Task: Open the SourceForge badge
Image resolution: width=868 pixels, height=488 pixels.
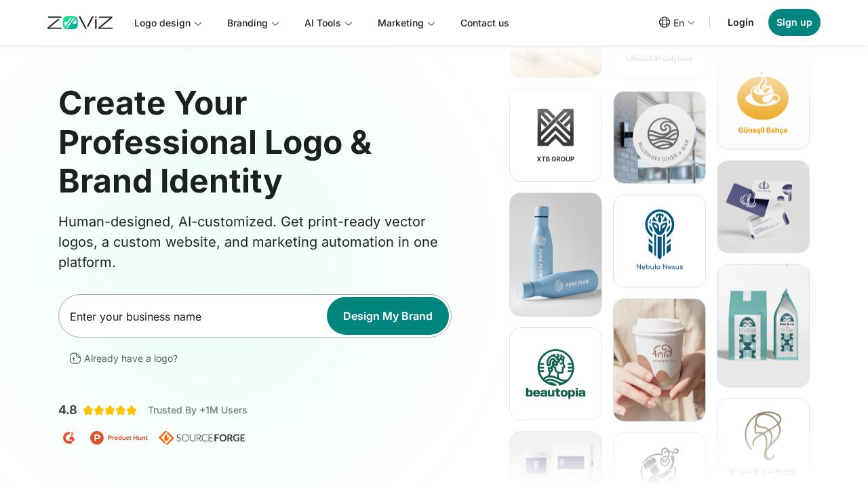Action: click(202, 438)
